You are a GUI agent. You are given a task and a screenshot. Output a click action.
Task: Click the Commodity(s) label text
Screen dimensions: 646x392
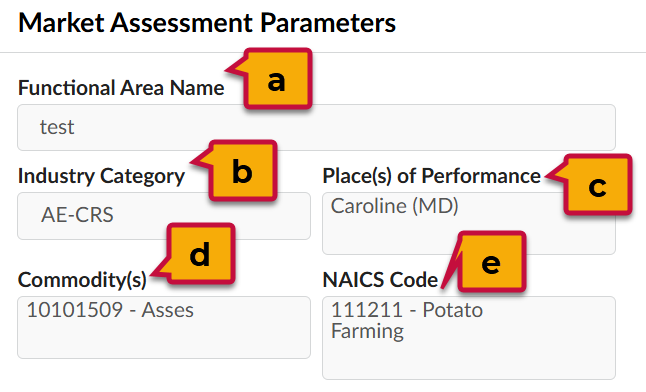tap(82, 280)
